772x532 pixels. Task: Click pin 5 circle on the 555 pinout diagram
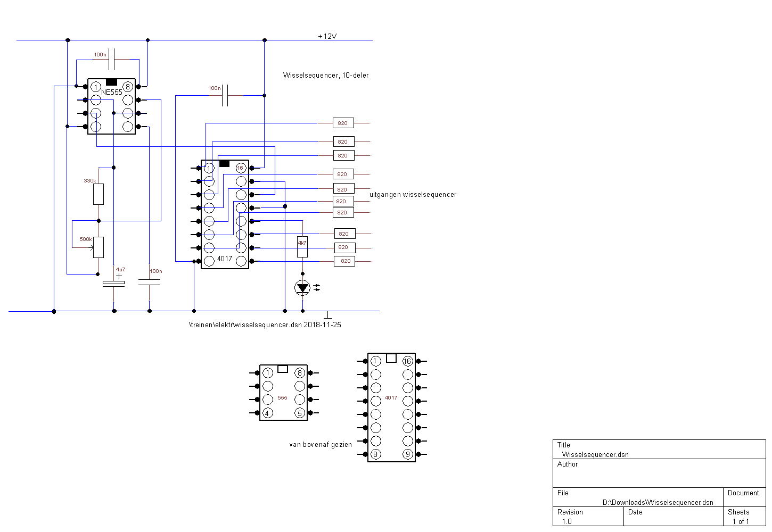[x=300, y=413]
